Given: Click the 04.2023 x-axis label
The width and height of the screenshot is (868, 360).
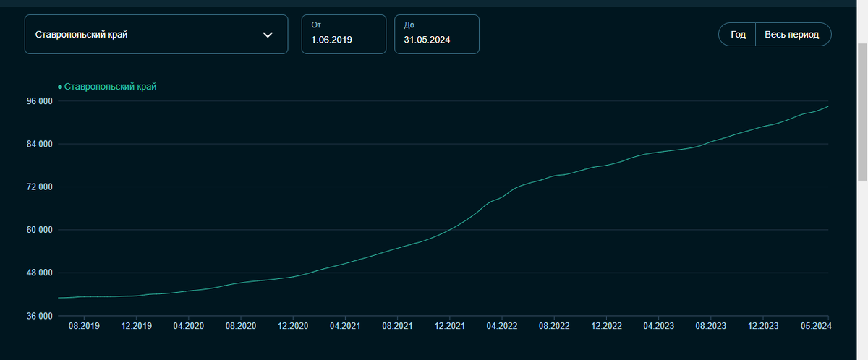Looking at the screenshot, I should coord(658,327).
